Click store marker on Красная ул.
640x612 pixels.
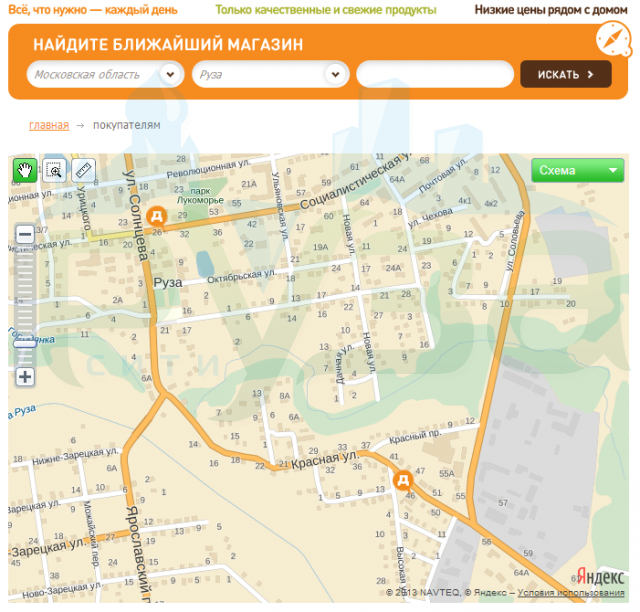[x=403, y=481]
